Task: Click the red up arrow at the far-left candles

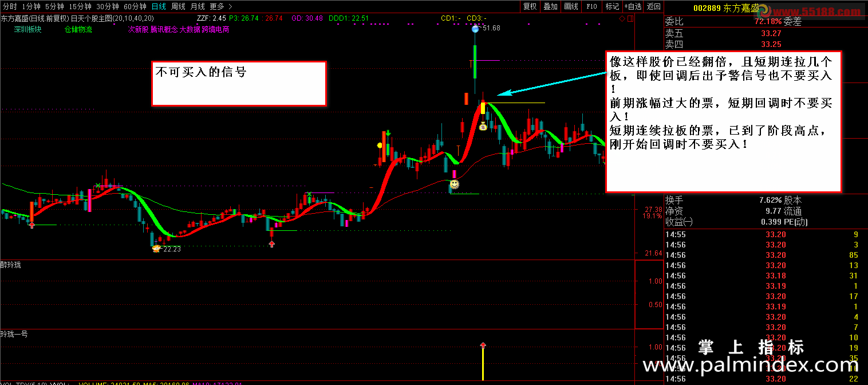Action: (x=31, y=225)
